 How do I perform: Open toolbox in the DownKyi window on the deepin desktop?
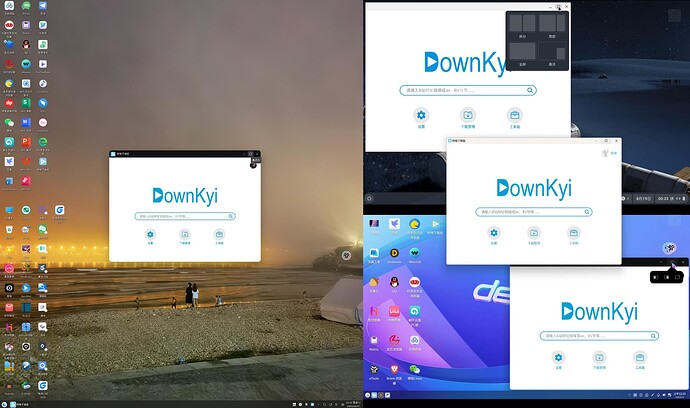pyautogui.click(x=640, y=357)
